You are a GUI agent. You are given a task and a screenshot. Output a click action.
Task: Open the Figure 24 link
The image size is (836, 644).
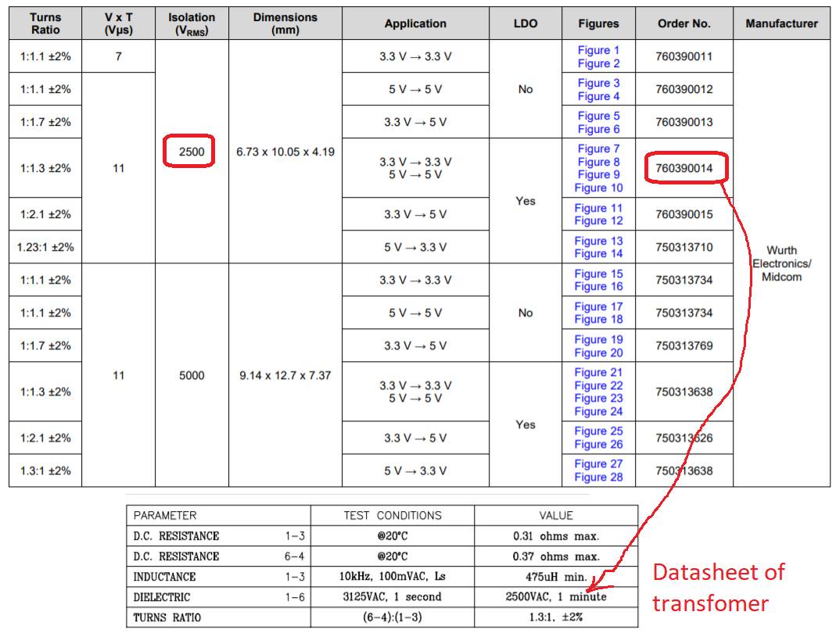(598, 412)
